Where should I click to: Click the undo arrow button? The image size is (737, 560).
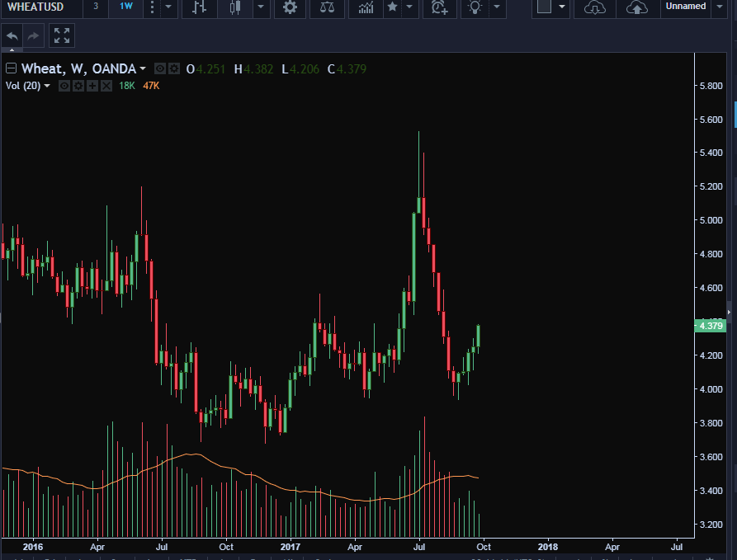[x=12, y=35]
